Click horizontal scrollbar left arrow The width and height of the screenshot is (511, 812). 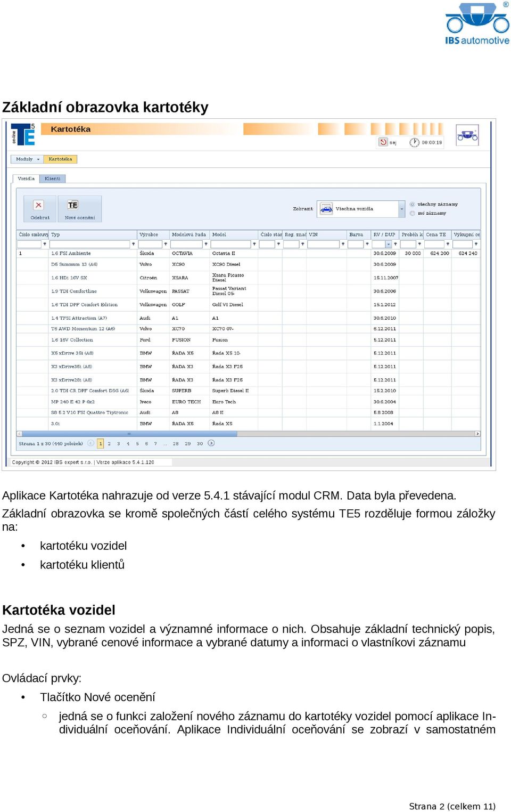19,434
